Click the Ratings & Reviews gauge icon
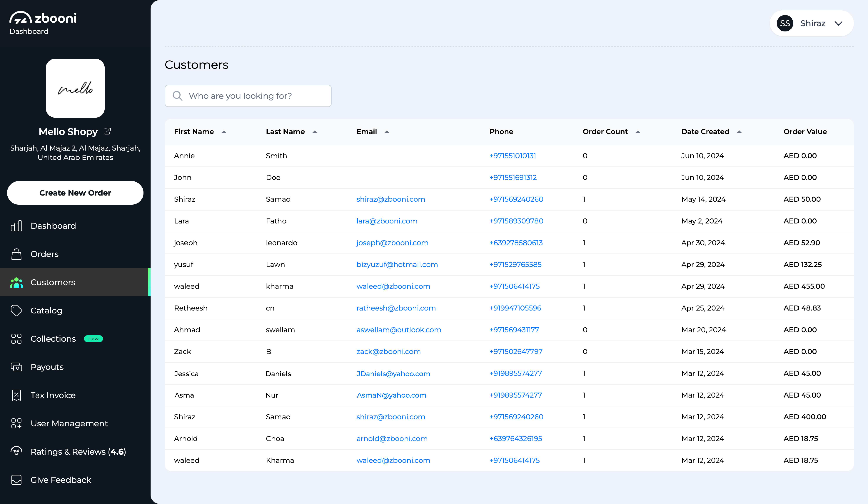 click(16, 451)
